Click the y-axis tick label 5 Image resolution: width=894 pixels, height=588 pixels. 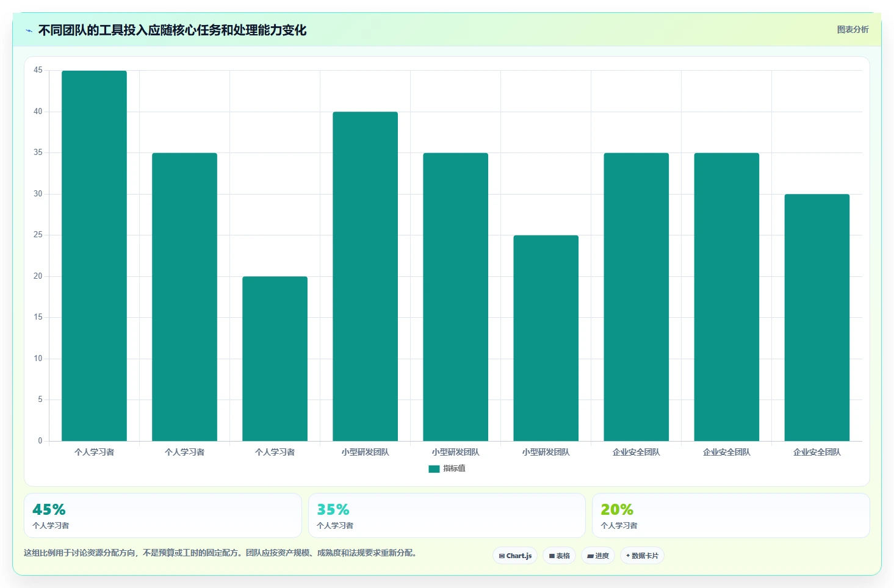pos(40,400)
